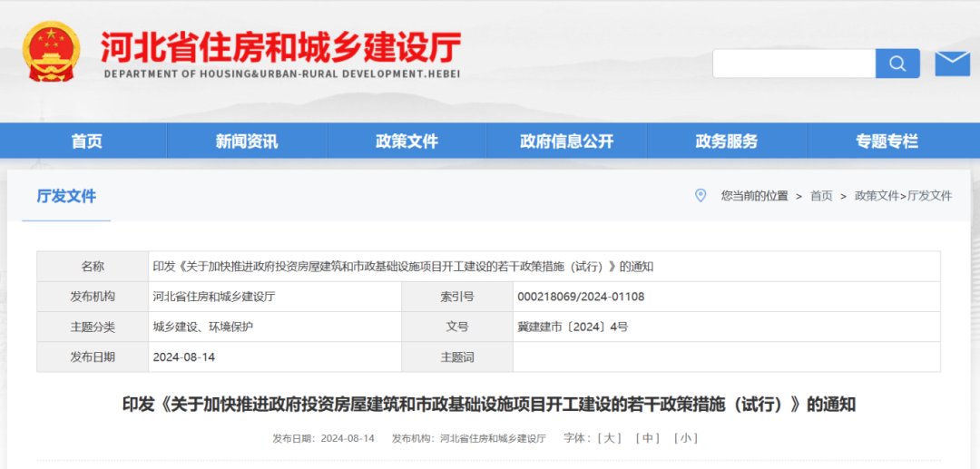Set font size to large 大

[x=609, y=438]
